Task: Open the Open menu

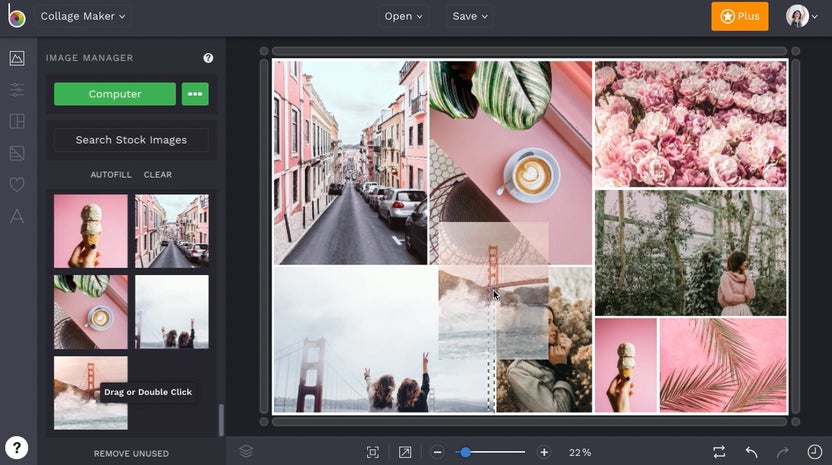Action: 404,16
